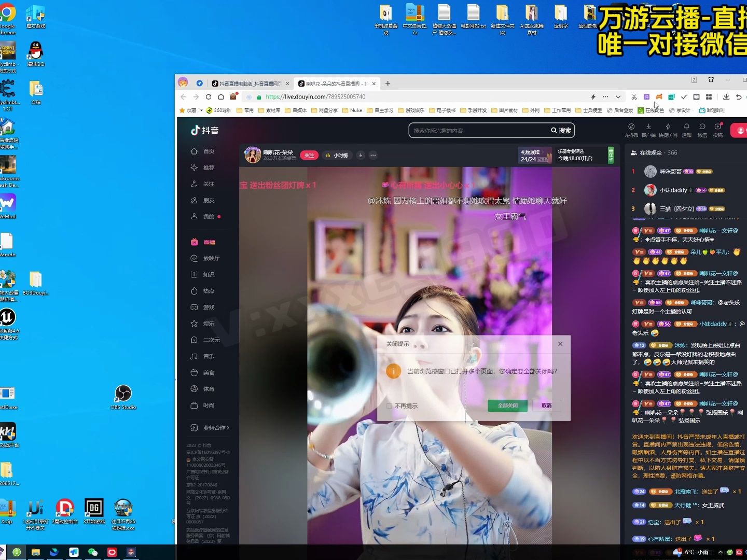This screenshot has height=560, width=747.
Task: Open the Nuke bookmarks folder
Action: (353, 110)
